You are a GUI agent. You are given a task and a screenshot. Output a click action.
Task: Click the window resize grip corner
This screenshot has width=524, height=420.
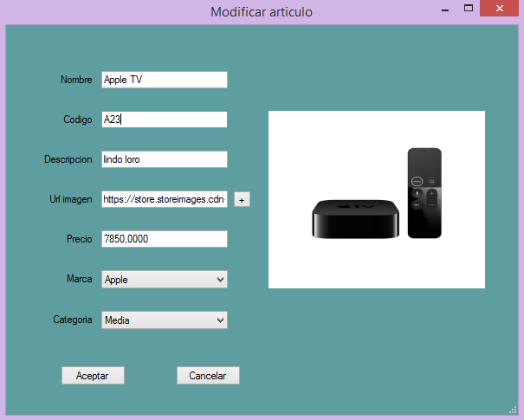click(513, 410)
